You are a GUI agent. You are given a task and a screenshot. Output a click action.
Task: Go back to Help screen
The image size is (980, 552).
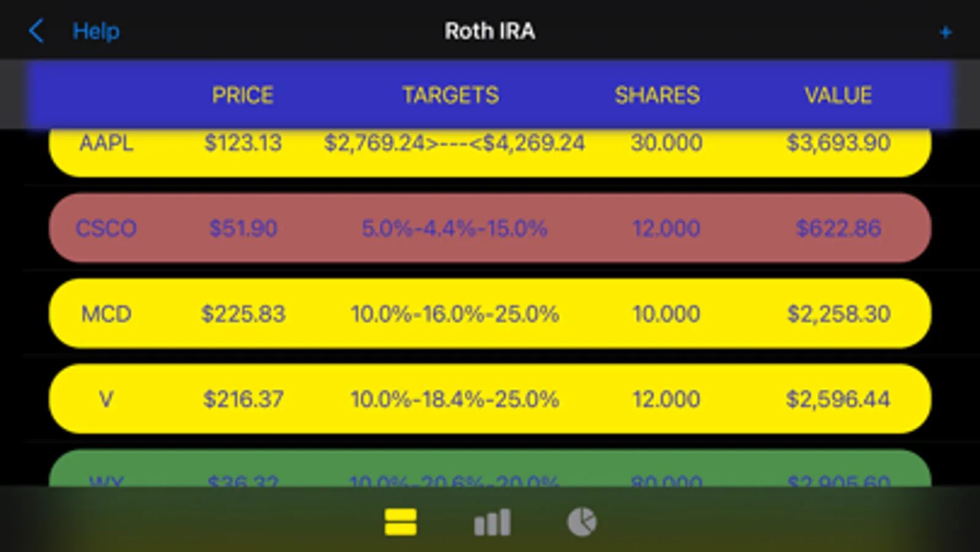pyautogui.click(x=96, y=31)
